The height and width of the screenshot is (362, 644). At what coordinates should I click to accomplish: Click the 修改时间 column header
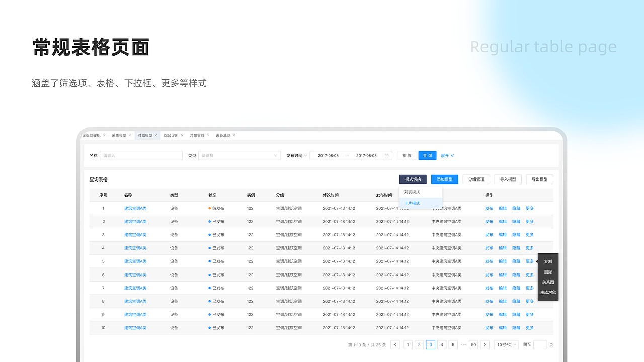click(331, 195)
